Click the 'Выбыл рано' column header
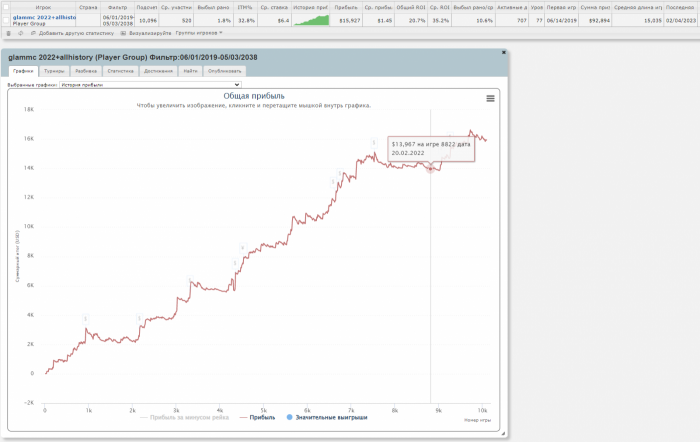This screenshot has height=442, width=700. 213,8
